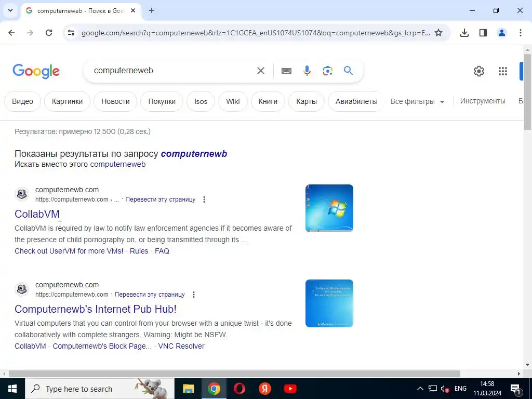The image size is (532, 399).
Task: Filter results by Книги
Action: point(268,101)
